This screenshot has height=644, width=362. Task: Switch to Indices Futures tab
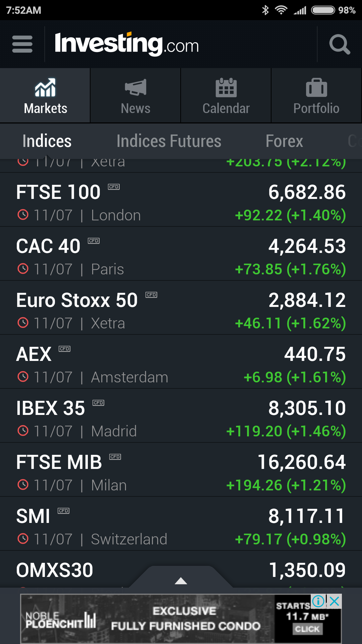[169, 141]
